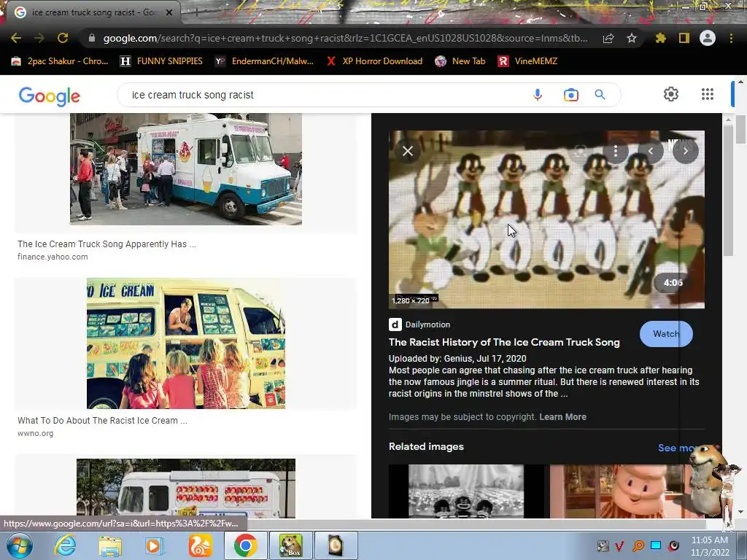Close the image preview panel
This screenshot has width=747, height=560.
[x=408, y=151]
